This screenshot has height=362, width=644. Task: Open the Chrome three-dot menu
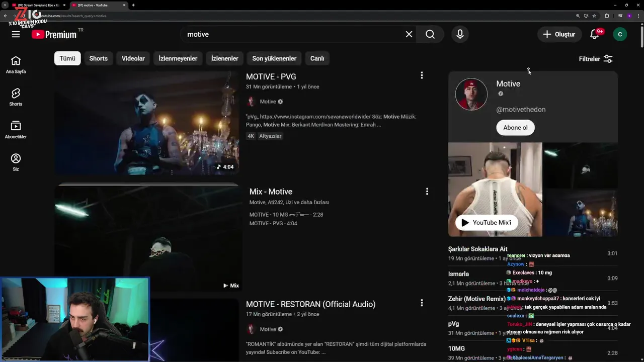tap(638, 16)
